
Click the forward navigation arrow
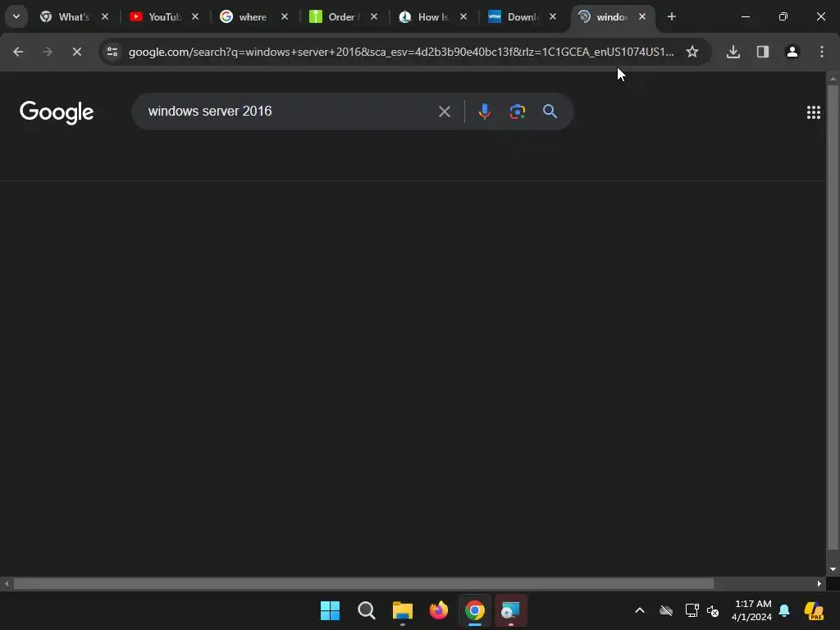click(x=48, y=52)
